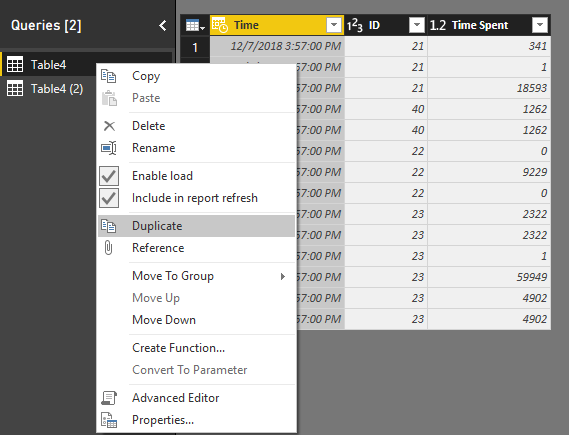Click the decimal type icon on Time Spent column
Image resolution: width=569 pixels, height=435 pixels.
(438, 25)
